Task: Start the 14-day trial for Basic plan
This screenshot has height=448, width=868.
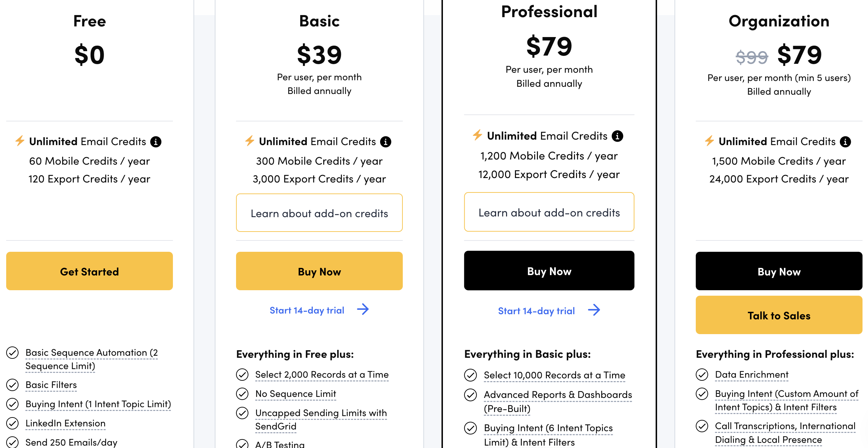Action: [x=307, y=310]
